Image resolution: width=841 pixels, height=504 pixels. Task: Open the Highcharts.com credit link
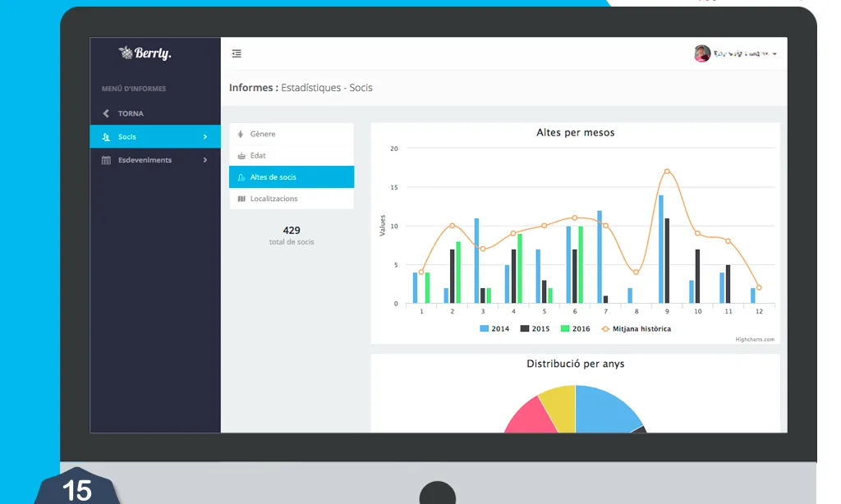pyautogui.click(x=755, y=339)
